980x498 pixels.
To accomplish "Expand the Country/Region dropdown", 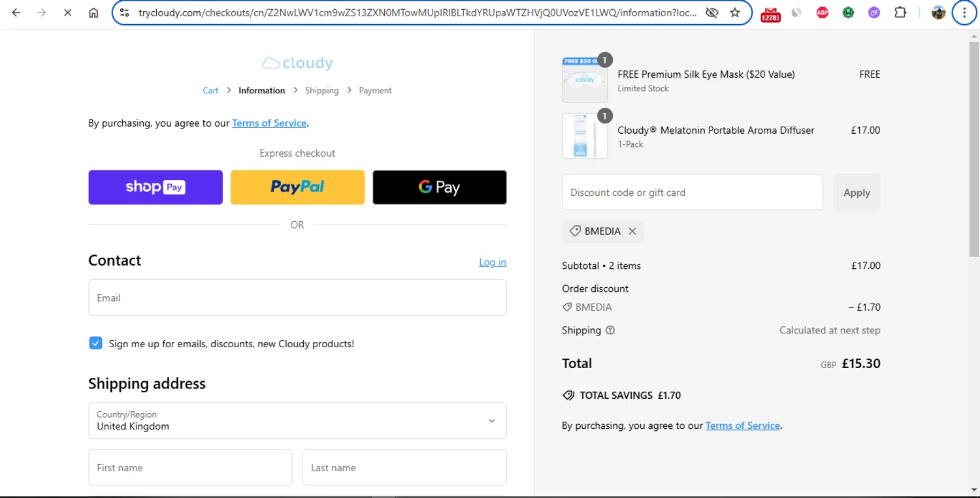I will click(x=297, y=420).
